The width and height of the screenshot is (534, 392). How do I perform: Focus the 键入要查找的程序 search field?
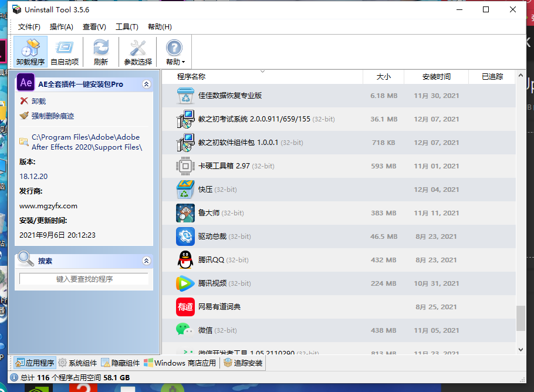tap(84, 279)
